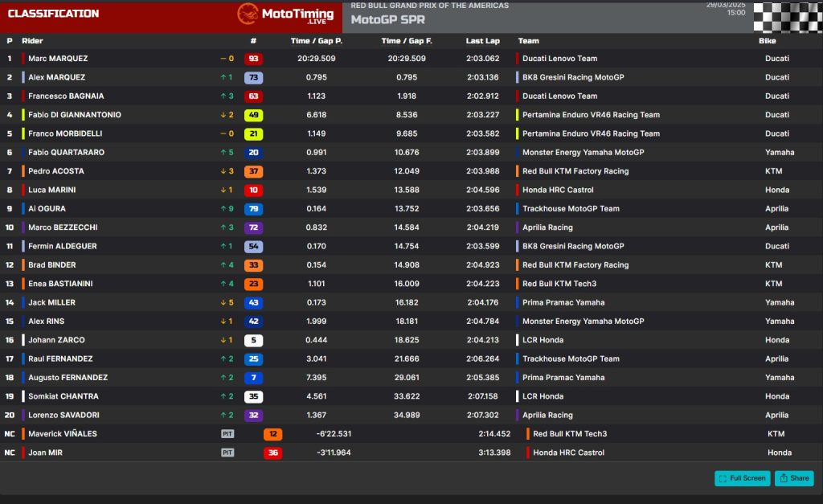Click the PIT badge for Joan Mir
The width and height of the screenshot is (823, 504).
click(227, 453)
